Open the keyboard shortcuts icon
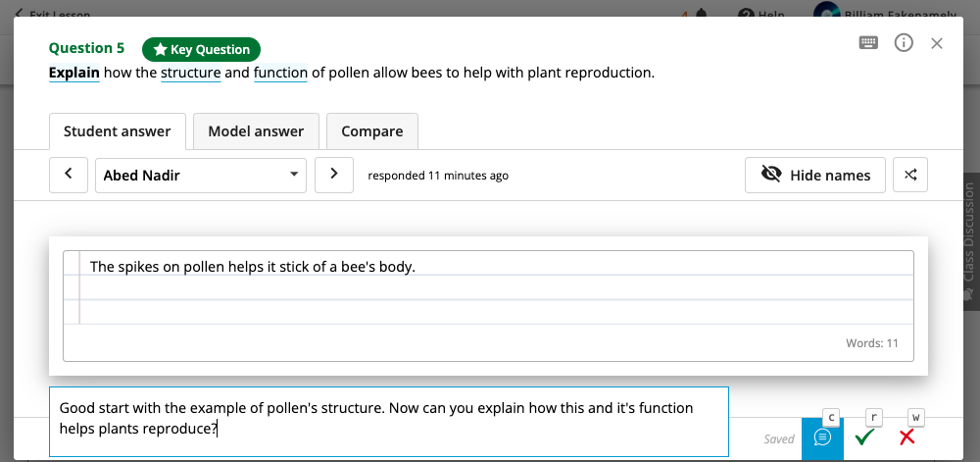 tap(869, 43)
